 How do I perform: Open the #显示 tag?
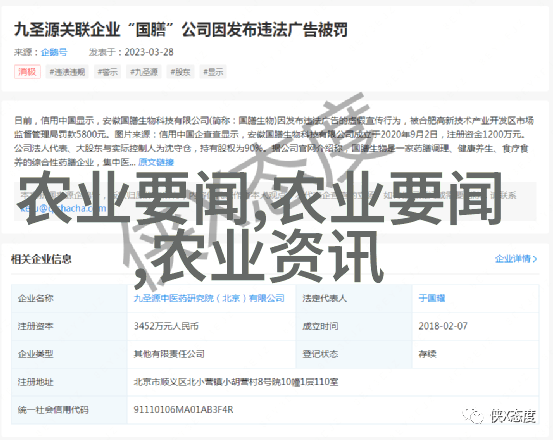point(213,72)
